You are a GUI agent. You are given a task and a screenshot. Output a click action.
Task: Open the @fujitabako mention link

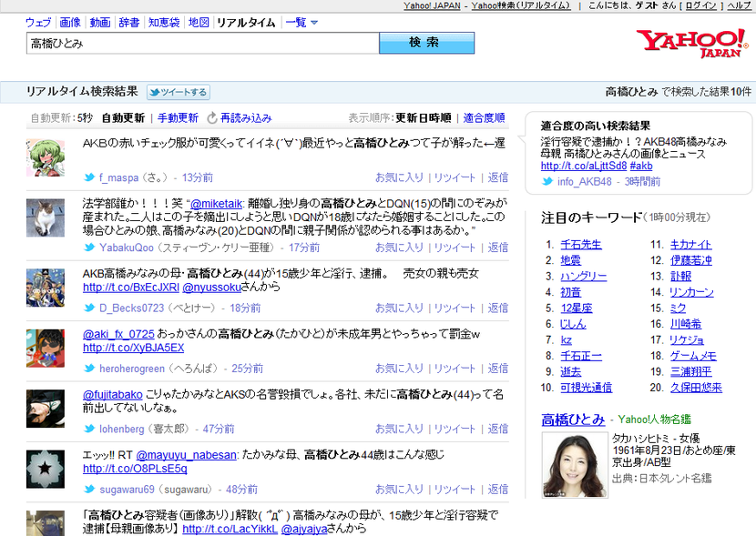pyautogui.click(x=113, y=395)
